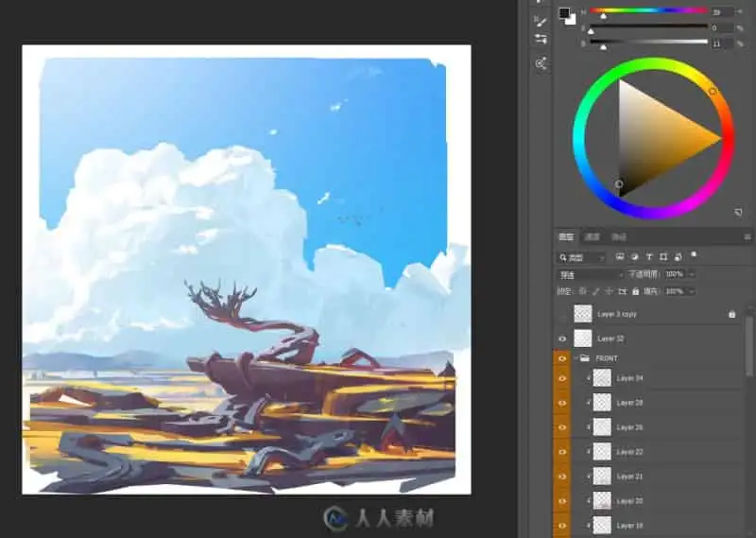The image size is (756, 538).
Task: Select the FRONT group name
Action: (607, 359)
